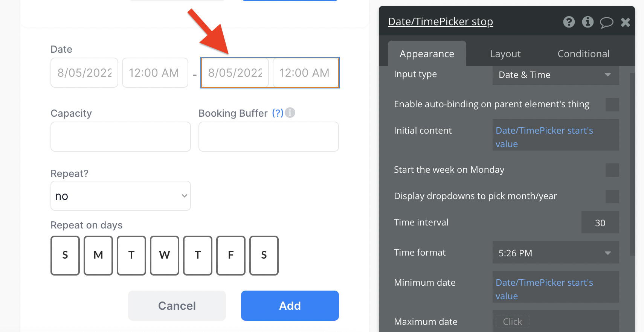Click the Cancel button
Screen dimensions: 644x332
point(177,306)
